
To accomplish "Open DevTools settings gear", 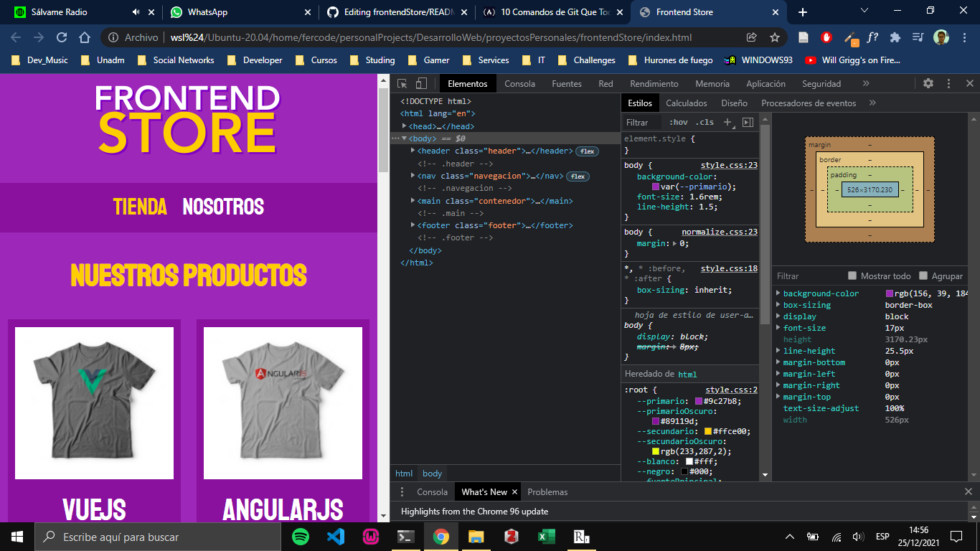I will (x=928, y=84).
